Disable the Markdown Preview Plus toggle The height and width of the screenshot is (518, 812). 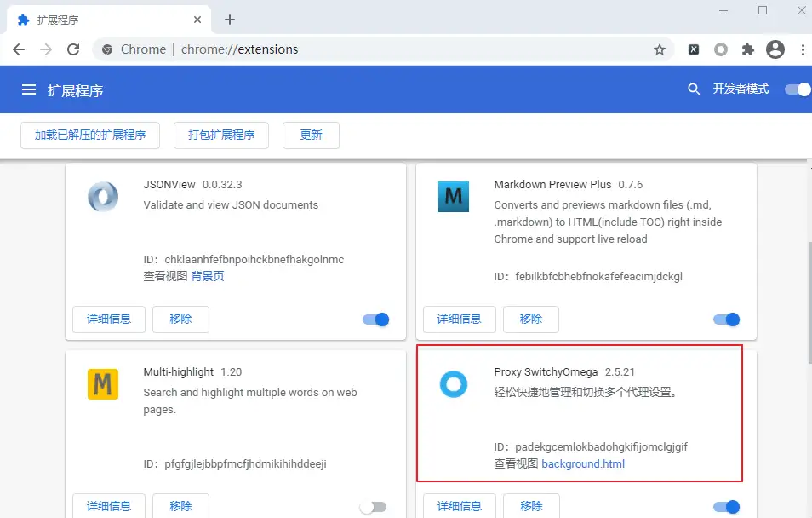[726, 319]
